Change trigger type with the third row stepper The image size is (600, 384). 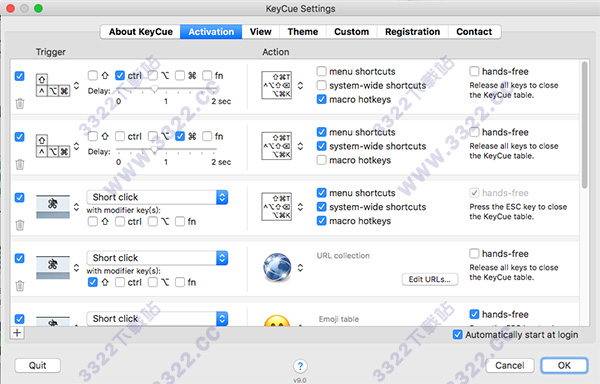77,207
